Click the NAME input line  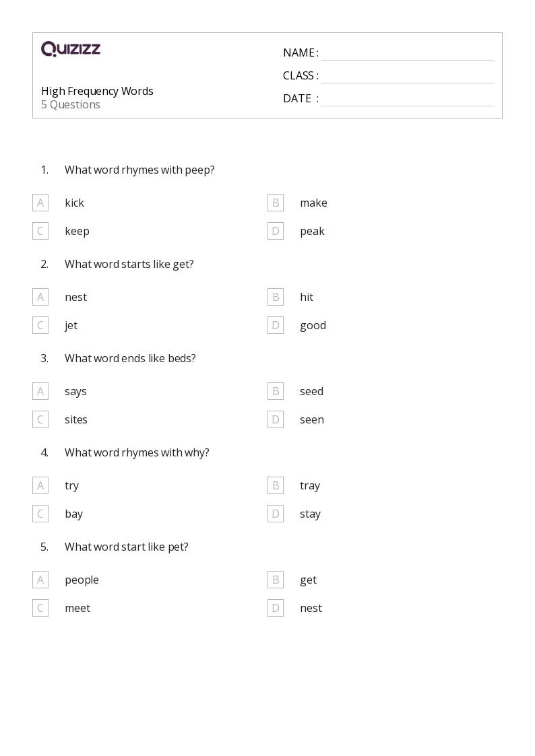(x=407, y=53)
